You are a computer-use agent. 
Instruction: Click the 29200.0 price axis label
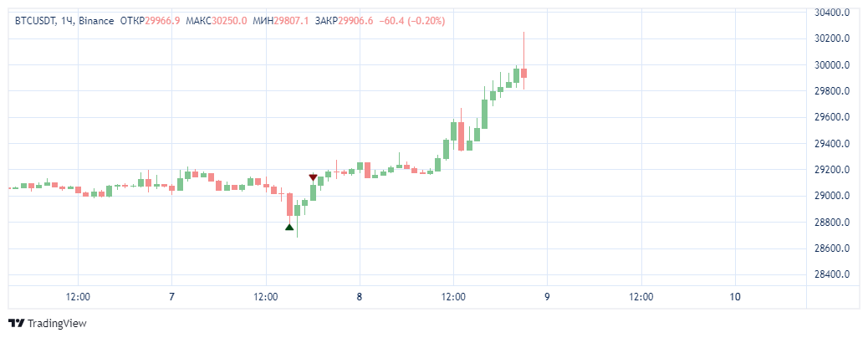pyautogui.click(x=833, y=170)
